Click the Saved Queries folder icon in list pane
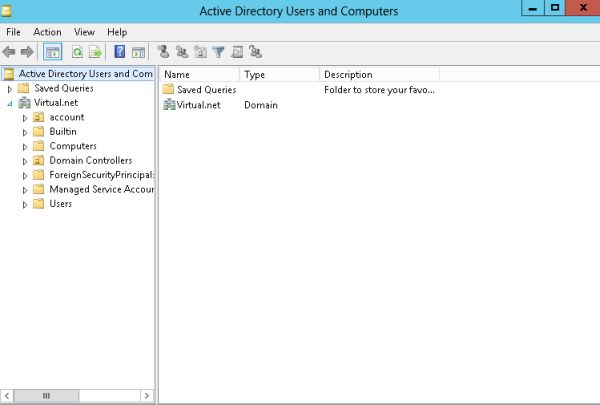This screenshot has height=405, width=600. [168, 89]
